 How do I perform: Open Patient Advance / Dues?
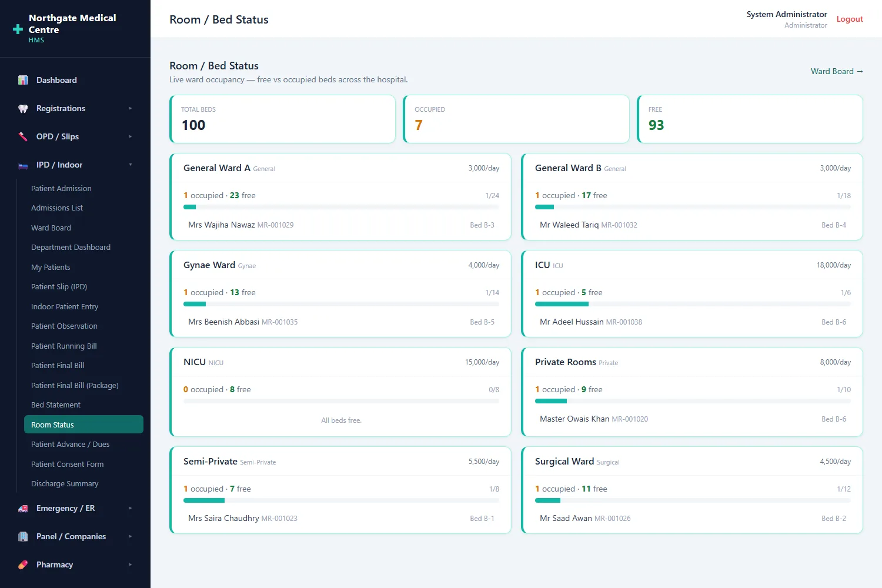point(83,445)
